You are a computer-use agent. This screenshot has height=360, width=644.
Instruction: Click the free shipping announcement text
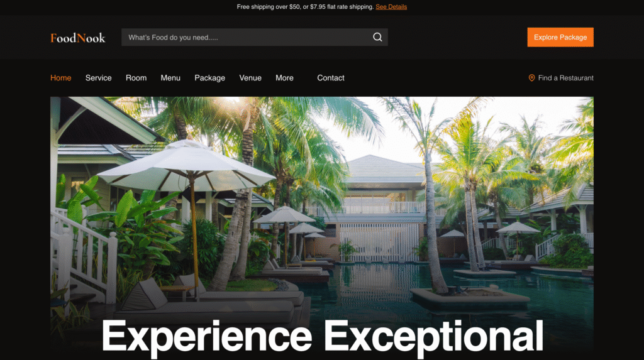pos(305,6)
